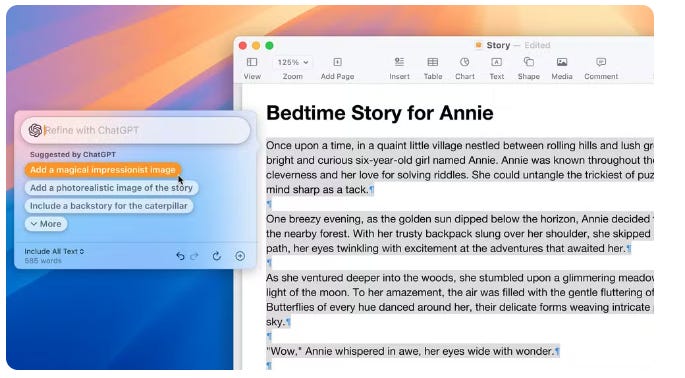685x378 pixels.
Task: Add a Text box from toolbar
Action: point(496,62)
